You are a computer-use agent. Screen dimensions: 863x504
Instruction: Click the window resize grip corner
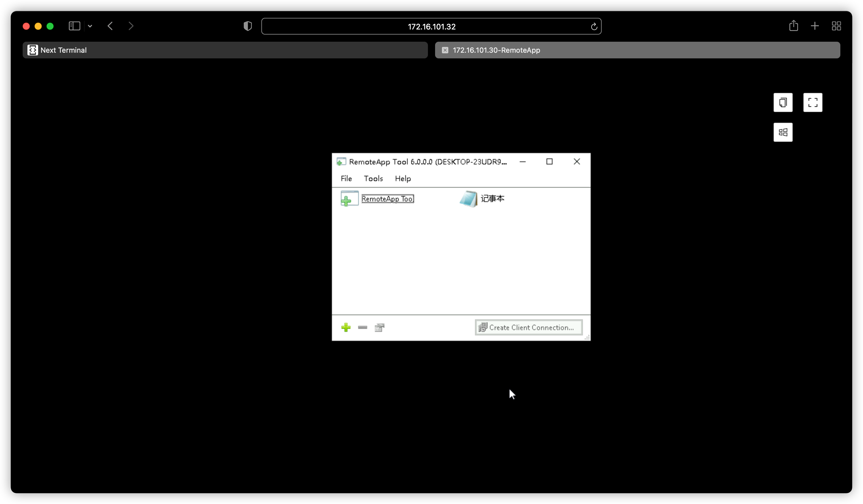[x=587, y=337]
